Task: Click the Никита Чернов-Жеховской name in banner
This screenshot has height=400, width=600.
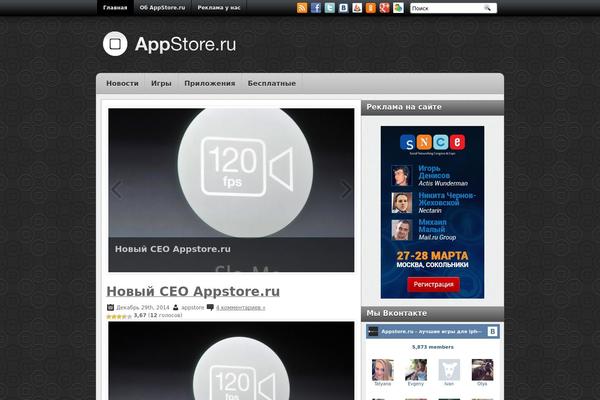Action: pos(447,199)
